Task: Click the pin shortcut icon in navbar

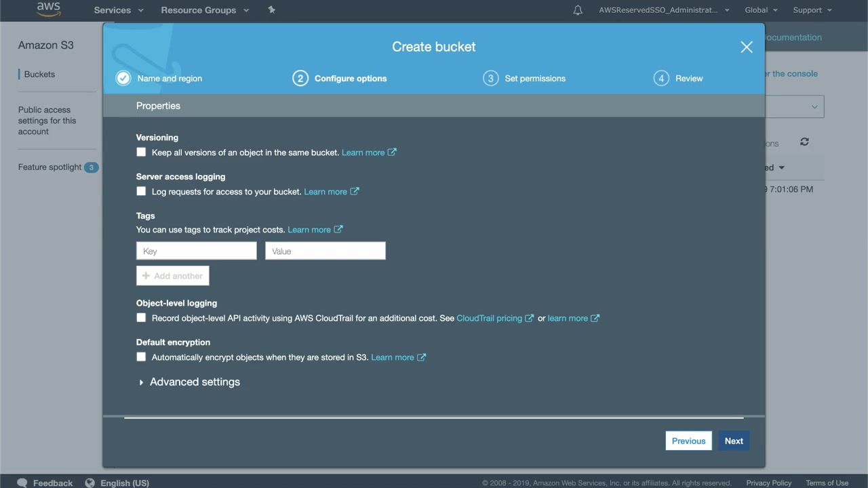Action: tap(272, 9)
